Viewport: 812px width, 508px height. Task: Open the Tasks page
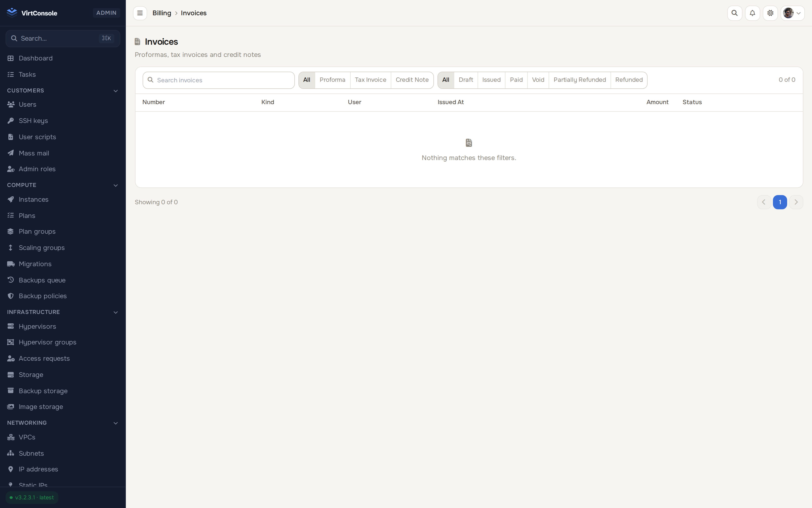[x=63, y=74]
